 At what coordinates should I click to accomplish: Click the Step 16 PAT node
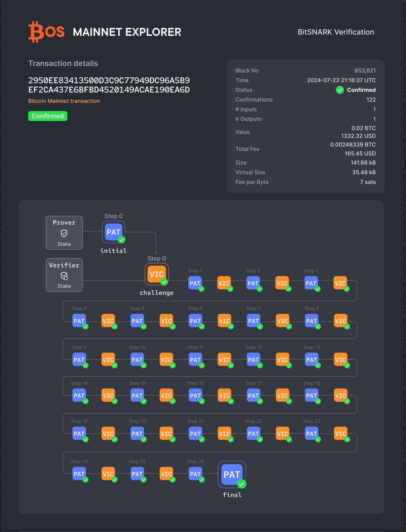(x=195, y=395)
